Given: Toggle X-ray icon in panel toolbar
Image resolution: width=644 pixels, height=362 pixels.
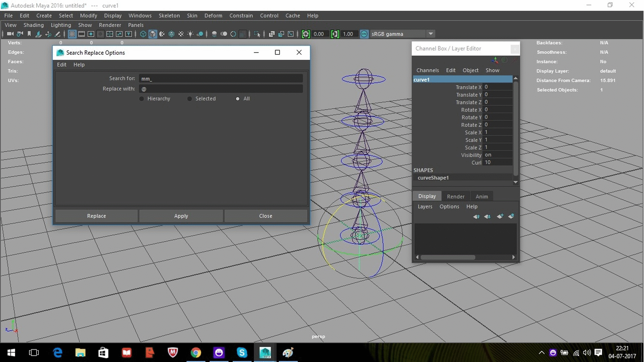Looking at the screenshot, I should tap(272, 34).
